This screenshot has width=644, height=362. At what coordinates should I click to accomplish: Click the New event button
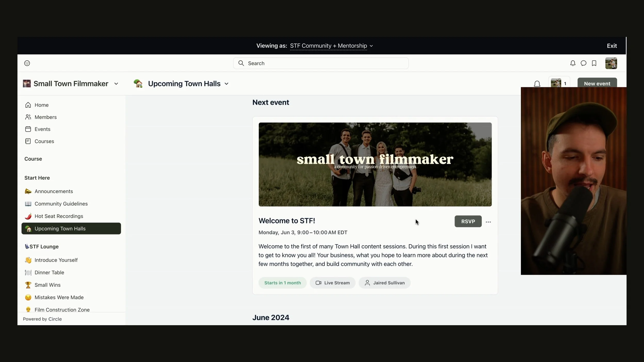597,83
